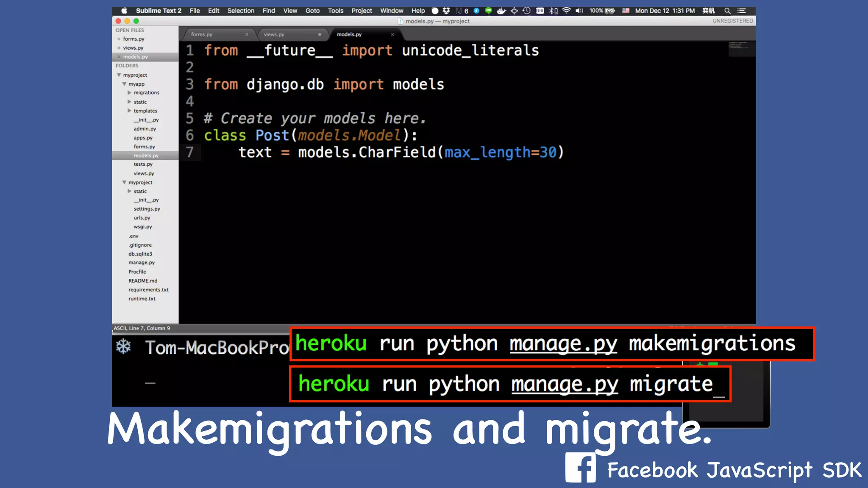The image size is (868, 488).
Task: Open Notification Center list icon
Action: tap(741, 11)
